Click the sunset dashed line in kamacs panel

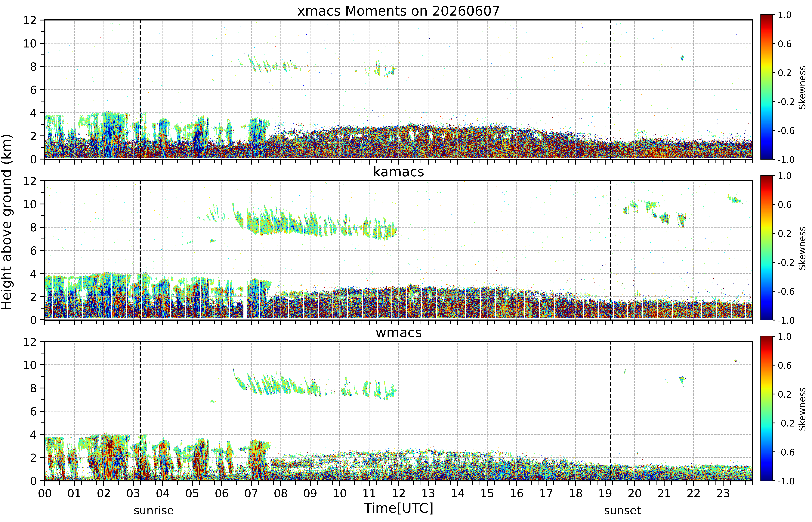(610, 250)
